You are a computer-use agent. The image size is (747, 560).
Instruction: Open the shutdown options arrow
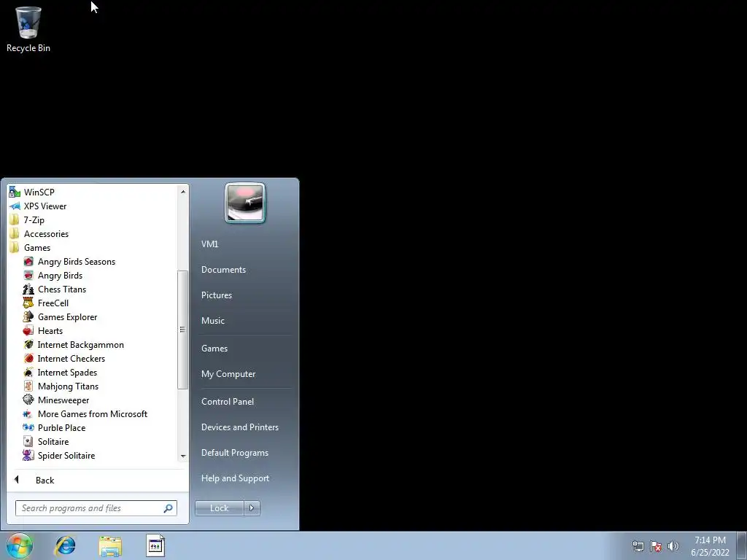click(252, 508)
